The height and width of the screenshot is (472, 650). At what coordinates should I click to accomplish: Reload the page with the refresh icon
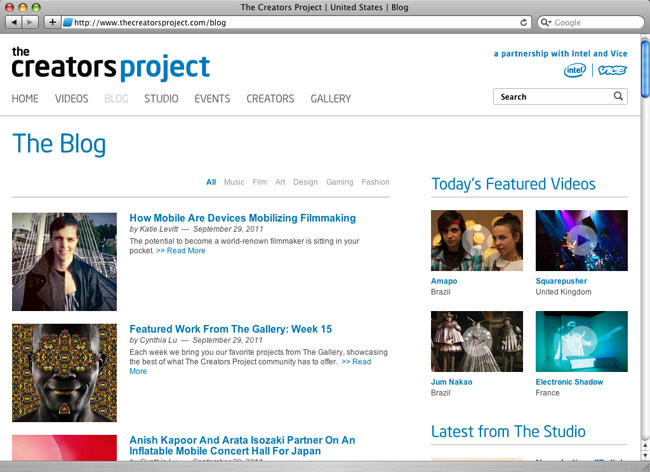(524, 22)
